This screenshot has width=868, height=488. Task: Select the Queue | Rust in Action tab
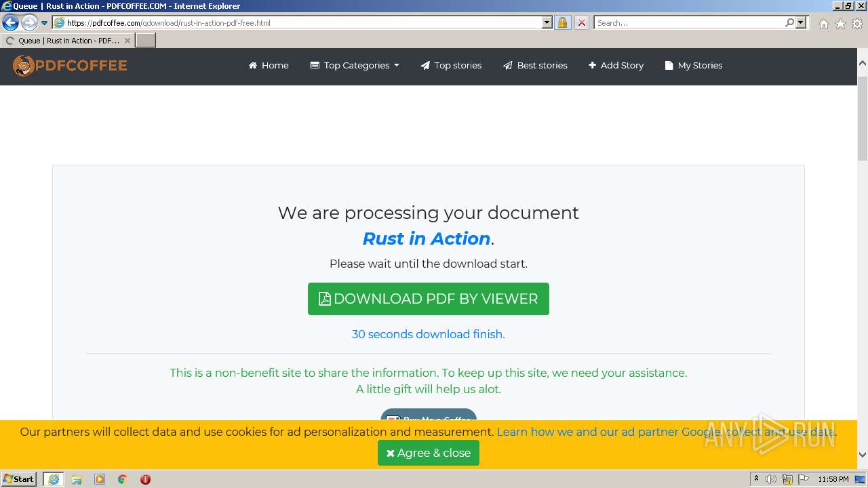coord(68,41)
